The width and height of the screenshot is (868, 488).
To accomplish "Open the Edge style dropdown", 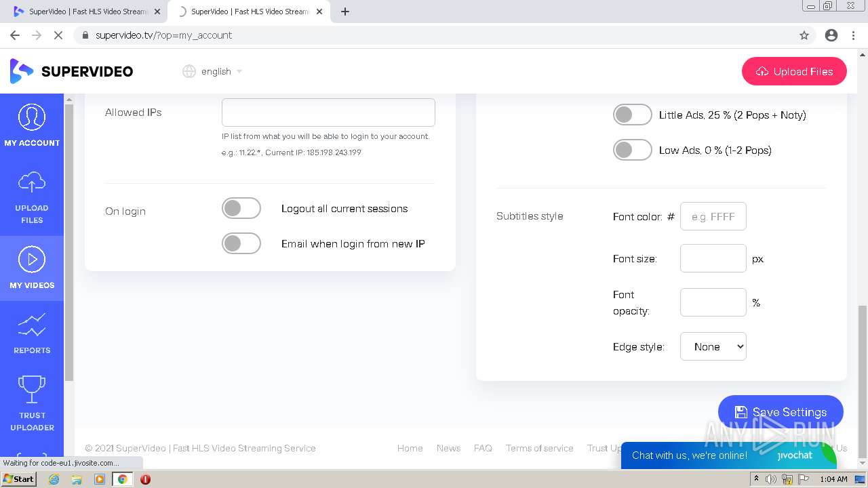I will 713,346.
